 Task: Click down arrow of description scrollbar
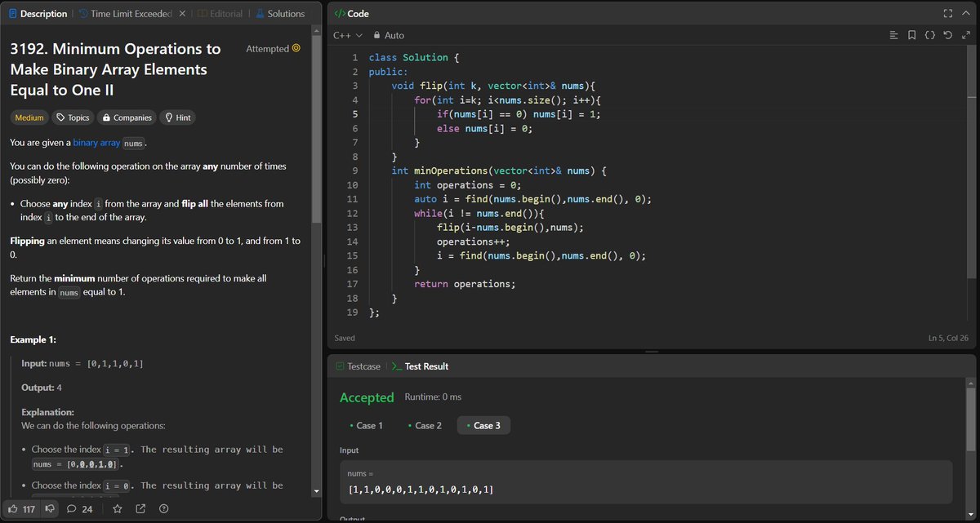[x=317, y=491]
